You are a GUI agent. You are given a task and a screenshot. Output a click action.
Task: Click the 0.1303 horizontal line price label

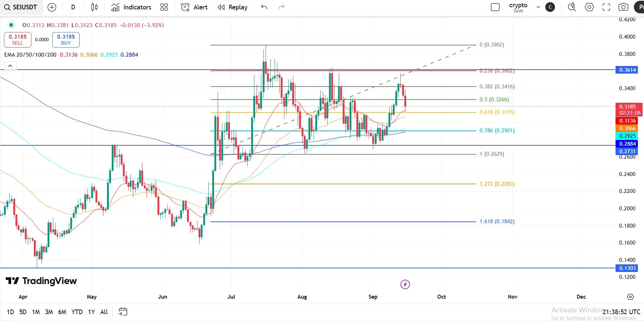(627, 268)
